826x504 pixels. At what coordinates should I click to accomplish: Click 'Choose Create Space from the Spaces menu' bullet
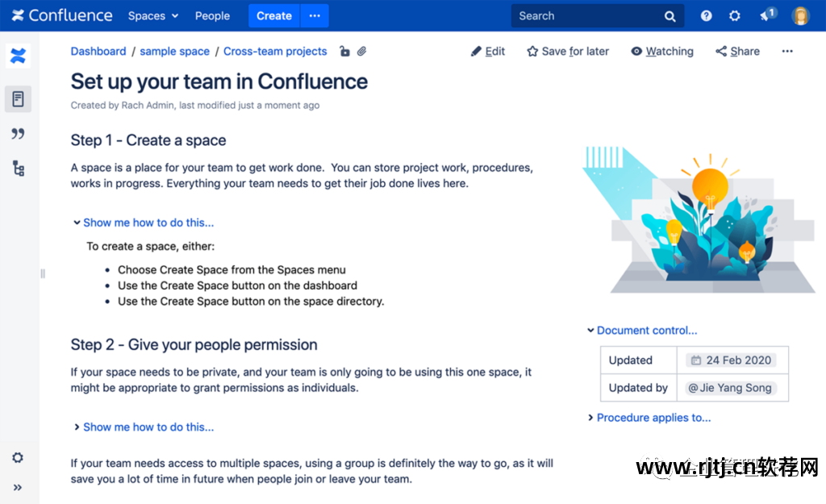click(232, 269)
